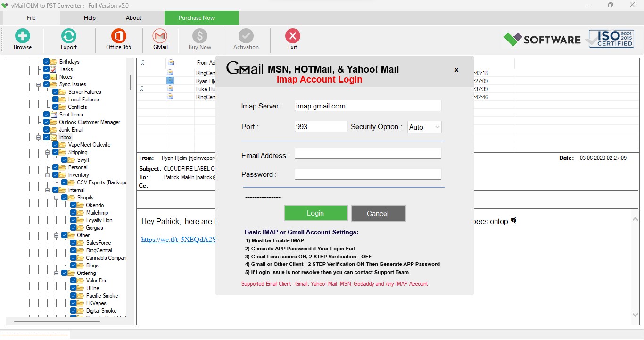Click the Swyft folder icon

point(72,160)
